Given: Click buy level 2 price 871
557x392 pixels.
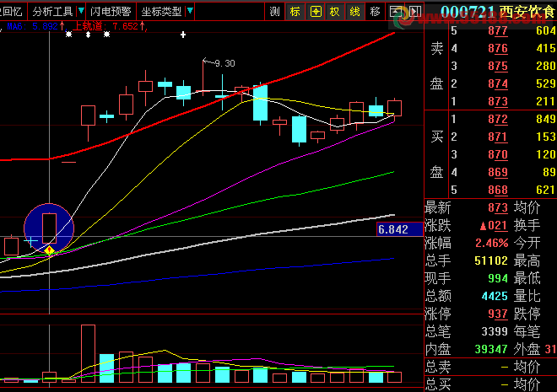Looking at the screenshot, I should click(498, 137).
